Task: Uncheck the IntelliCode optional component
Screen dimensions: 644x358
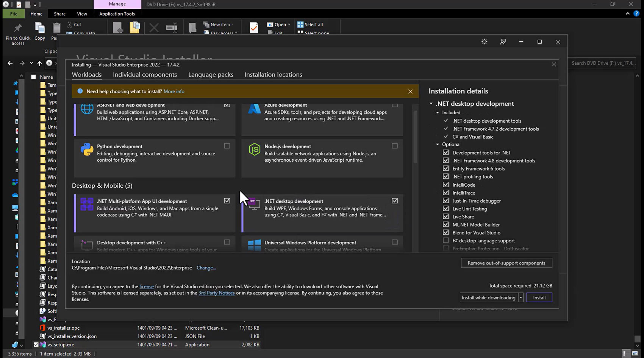Action: tap(446, 185)
